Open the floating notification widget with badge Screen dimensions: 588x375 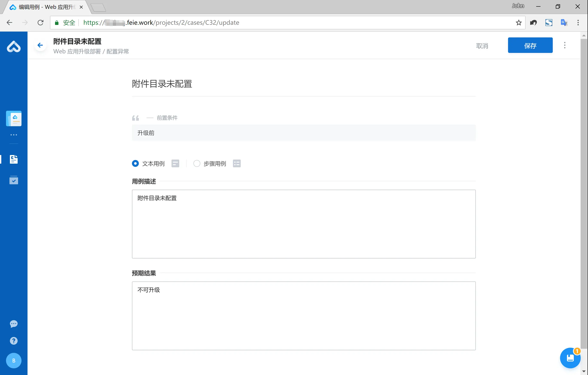pyautogui.click(x=570, y=358)
